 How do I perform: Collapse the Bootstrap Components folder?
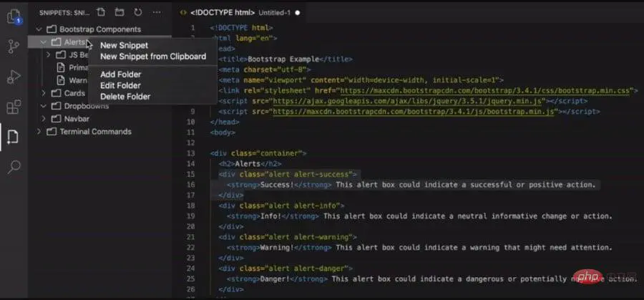pos(39,29)
